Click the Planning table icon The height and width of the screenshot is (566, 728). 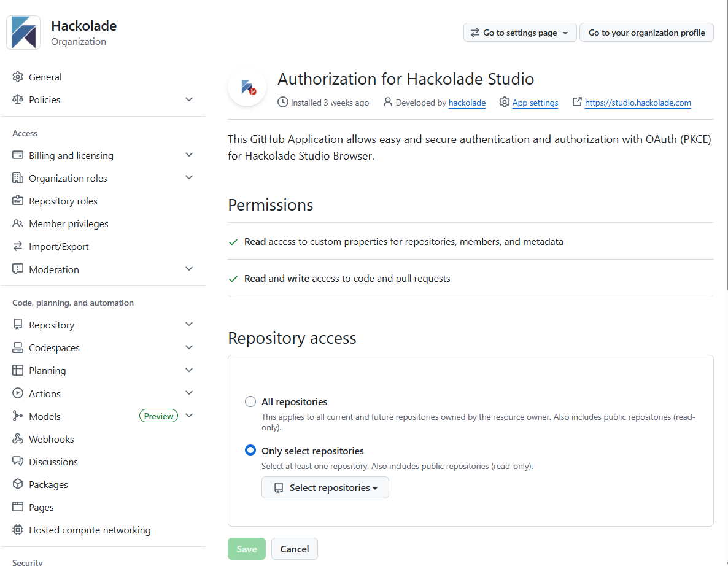click(x=18, y=370)
